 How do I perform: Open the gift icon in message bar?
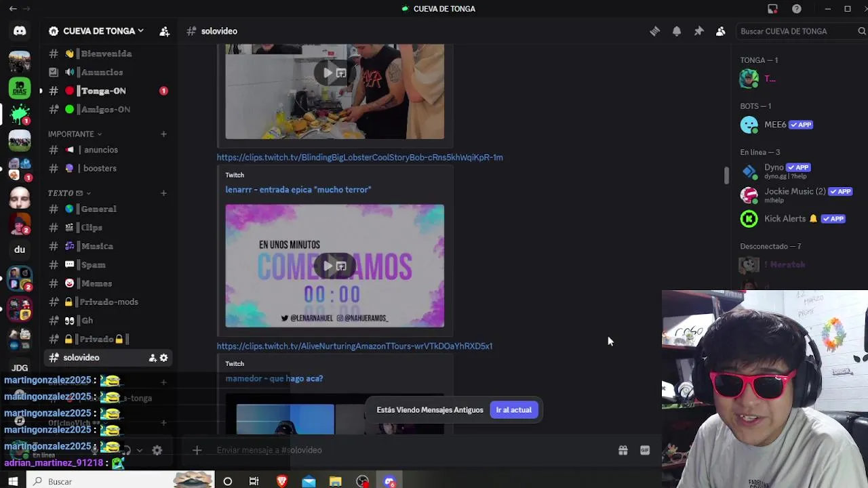coord(623,450)
